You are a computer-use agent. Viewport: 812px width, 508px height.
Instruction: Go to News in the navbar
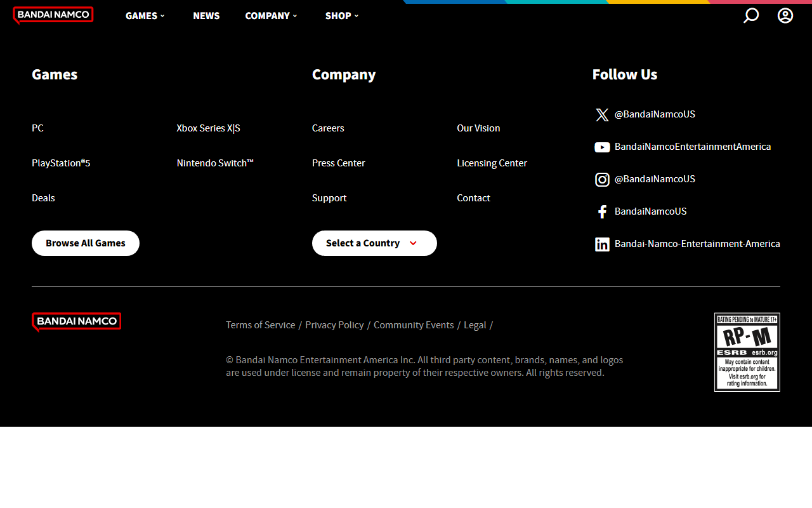click(x=206, y=16)
